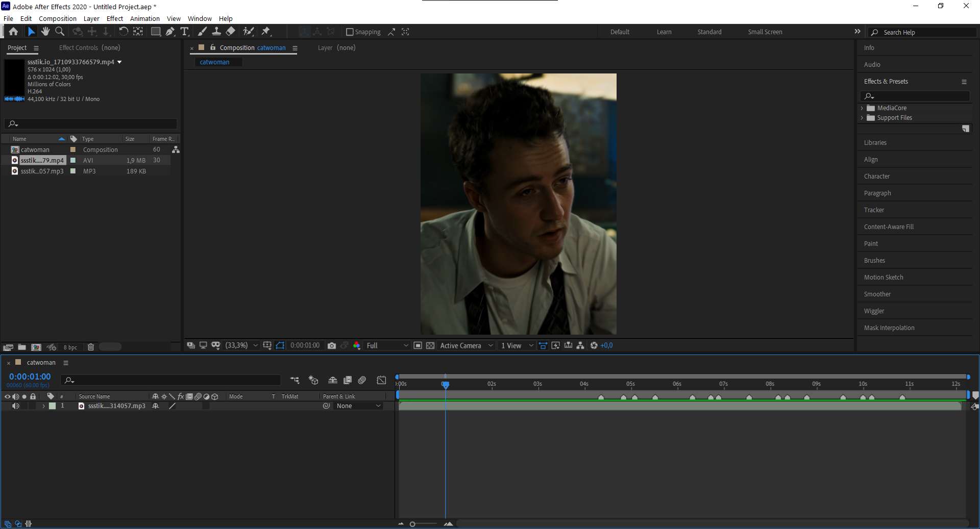Viewport: 980px width, 529px height.
Task: Select the Hand tool in toolbar
Action: [45, 32]
